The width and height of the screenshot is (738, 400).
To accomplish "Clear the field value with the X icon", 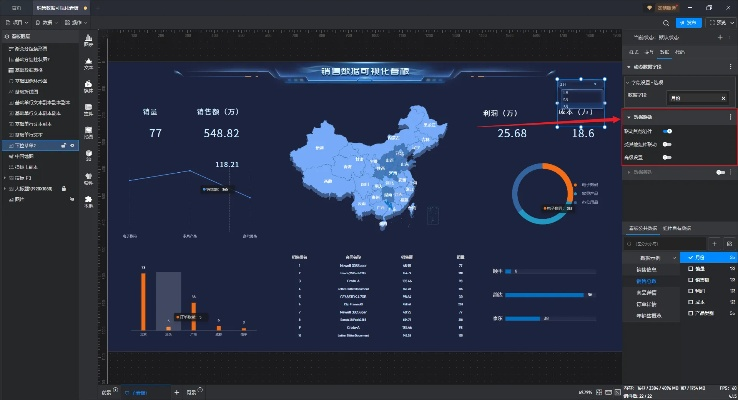I will [724, 98].
